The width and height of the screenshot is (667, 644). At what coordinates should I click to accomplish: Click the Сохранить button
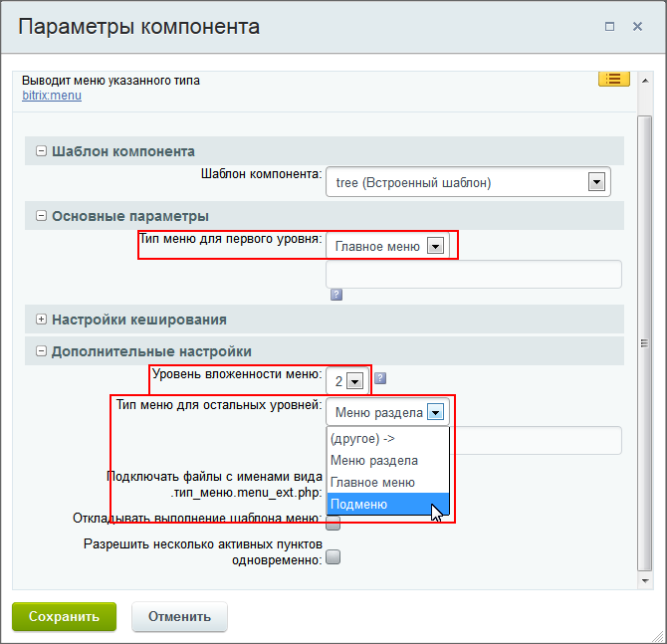tap(65, 616)
